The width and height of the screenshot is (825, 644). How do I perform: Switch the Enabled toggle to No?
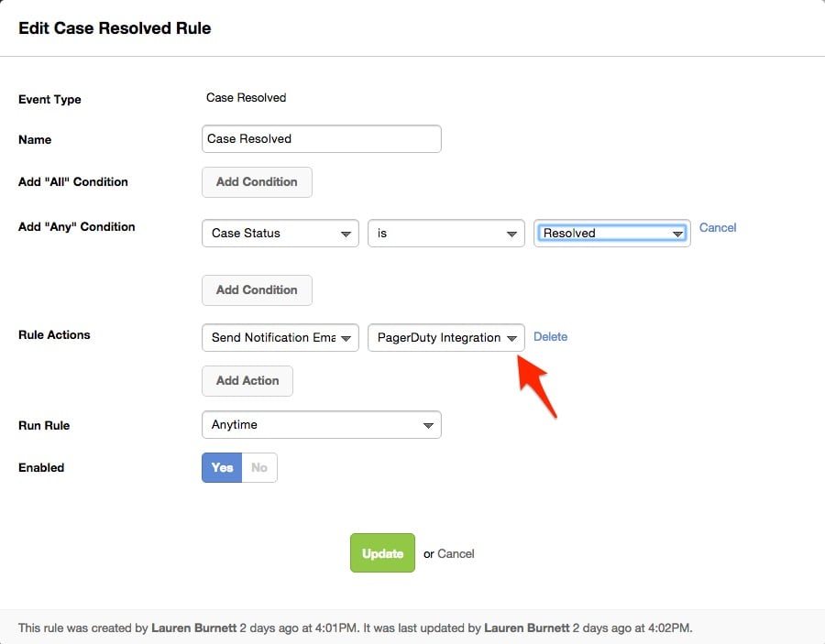pos(259,467)
